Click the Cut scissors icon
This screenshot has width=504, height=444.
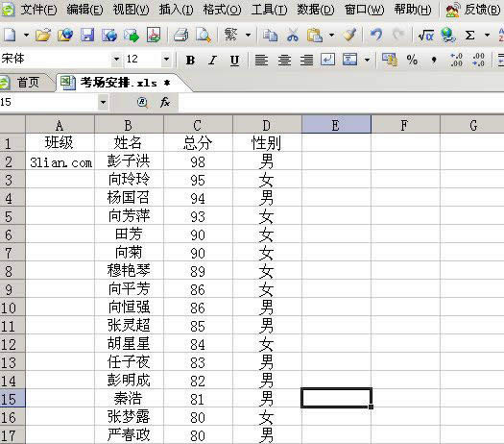click(293, 35)
